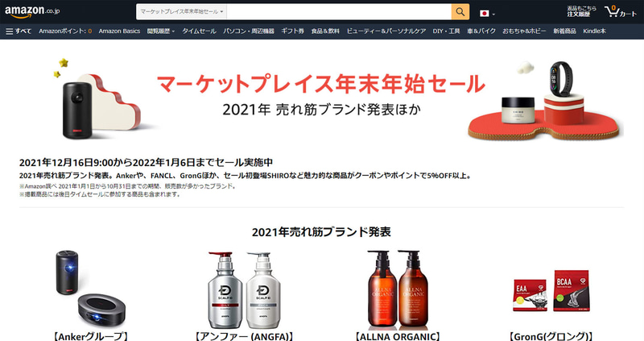Click the orange search magnifier button
644x341 pixels.
[460, 12]
